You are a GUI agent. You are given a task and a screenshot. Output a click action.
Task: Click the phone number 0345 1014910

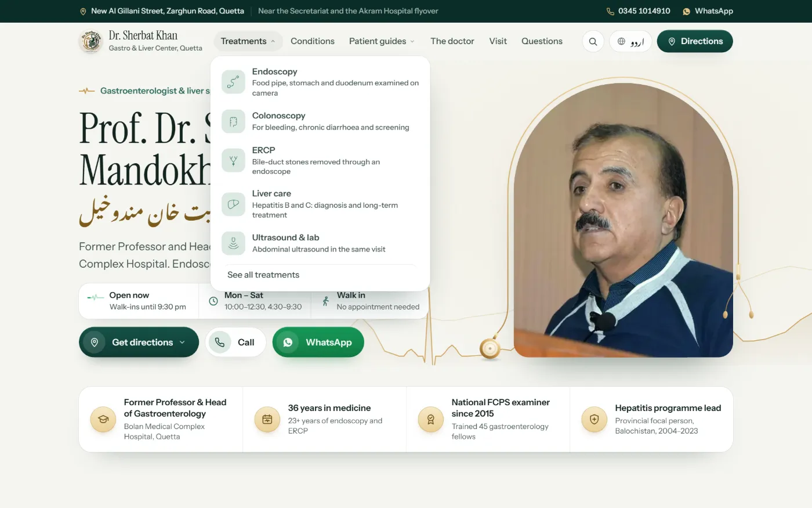point(644,11)
